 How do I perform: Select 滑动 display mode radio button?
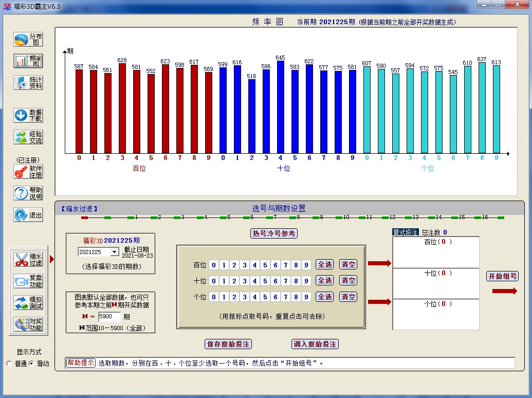31,364
